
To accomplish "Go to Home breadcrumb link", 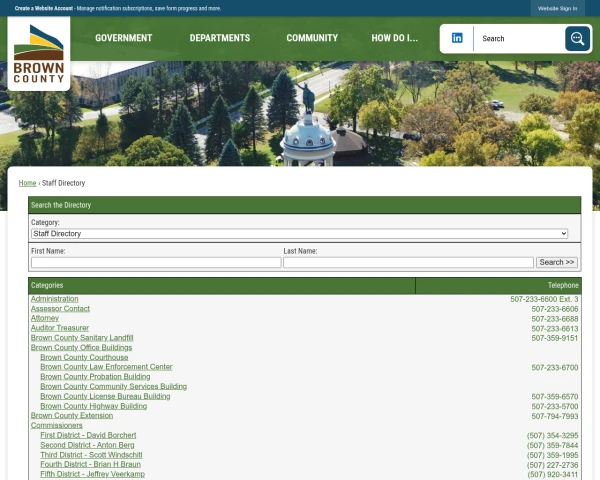I will pos(27,183).
